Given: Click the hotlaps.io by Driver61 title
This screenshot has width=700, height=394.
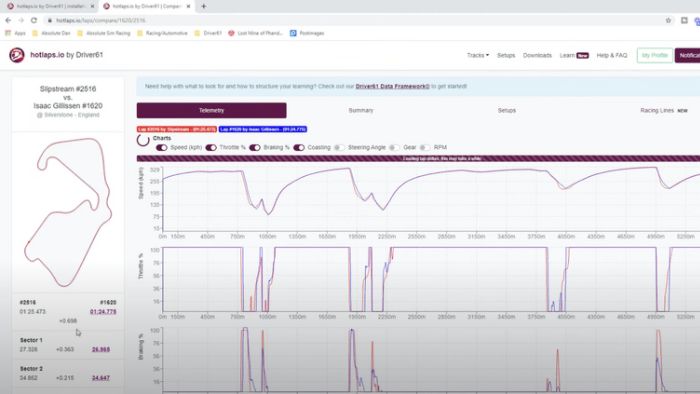Looking at the screenshot, I should 67,55.
